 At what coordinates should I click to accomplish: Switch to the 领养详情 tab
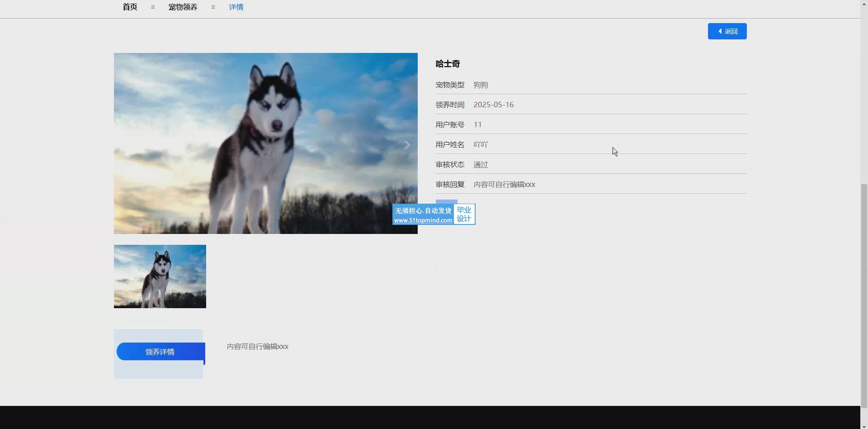coord(160,352)
